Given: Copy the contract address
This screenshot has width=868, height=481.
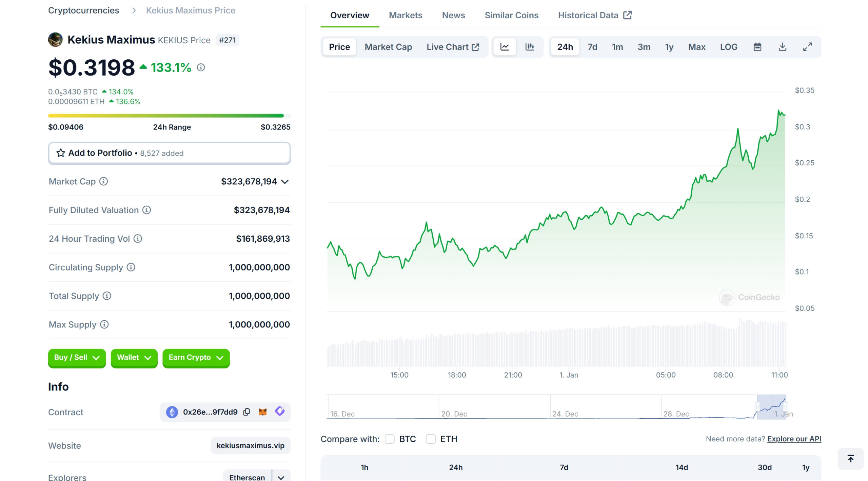Looking at the screenshot, I should tap(247, 412).
